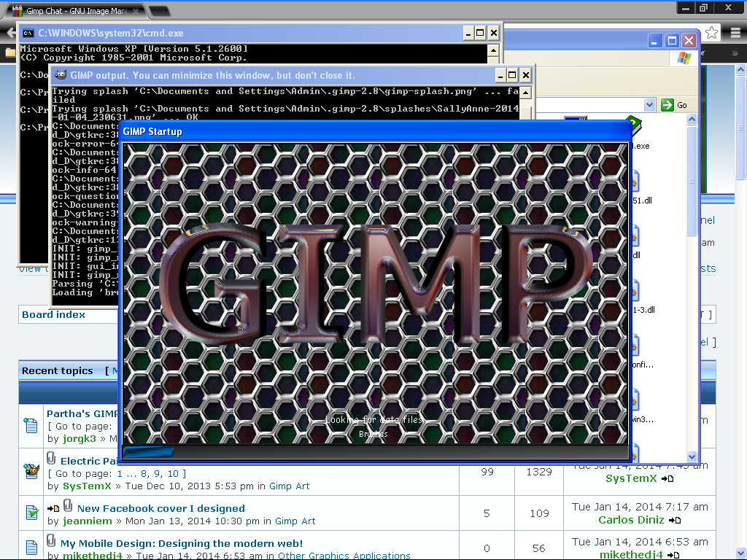Click the view count 109 cell

539,513
